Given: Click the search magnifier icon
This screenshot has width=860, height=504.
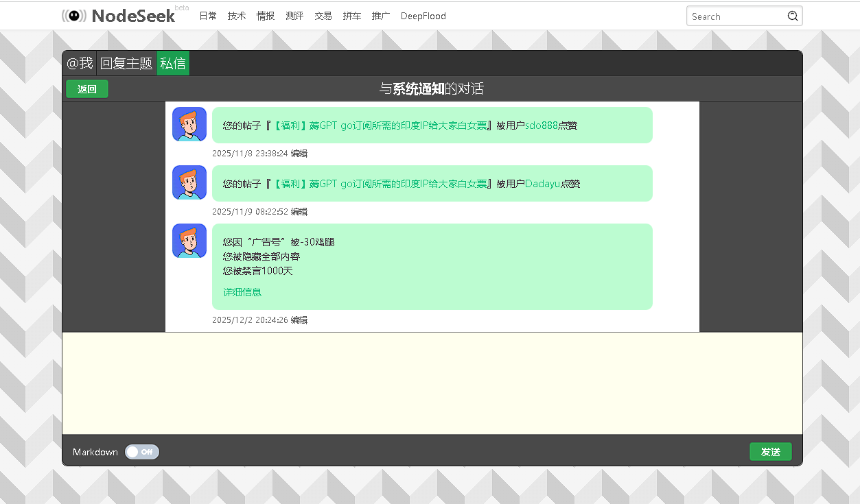Looking at the screenshot, I should tap(793, 16).
